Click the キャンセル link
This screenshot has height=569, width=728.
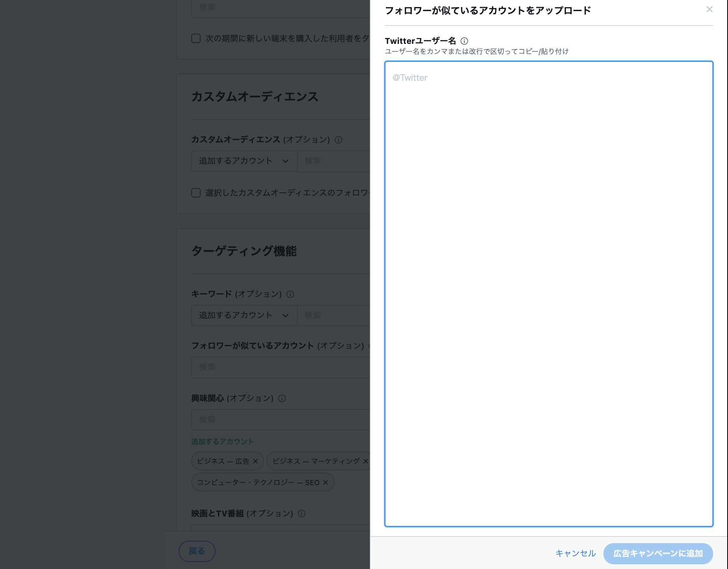pos(575,553)
